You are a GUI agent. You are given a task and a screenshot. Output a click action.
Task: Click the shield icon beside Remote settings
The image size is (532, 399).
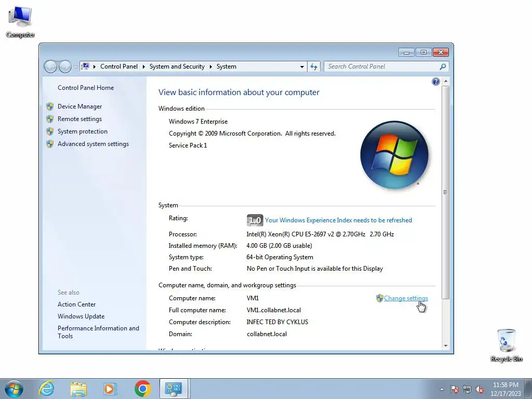pyautogui.click(x=50, y=119)
